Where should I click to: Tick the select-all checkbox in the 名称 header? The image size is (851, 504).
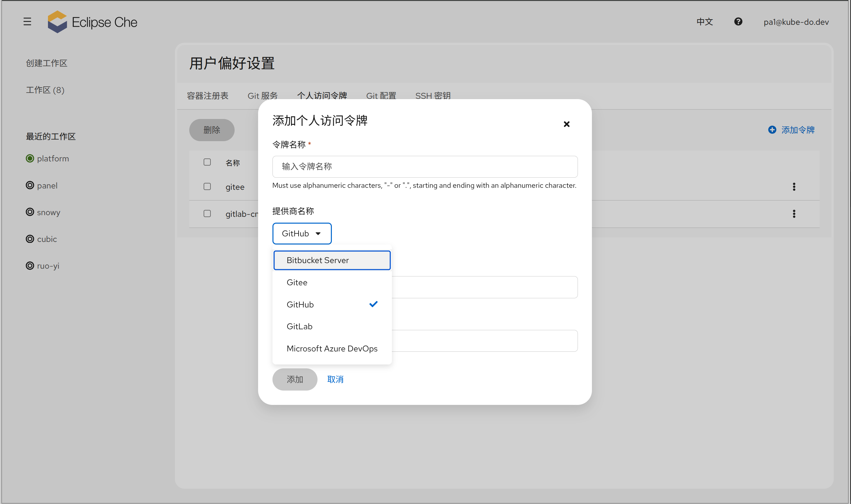click(207, 162)
